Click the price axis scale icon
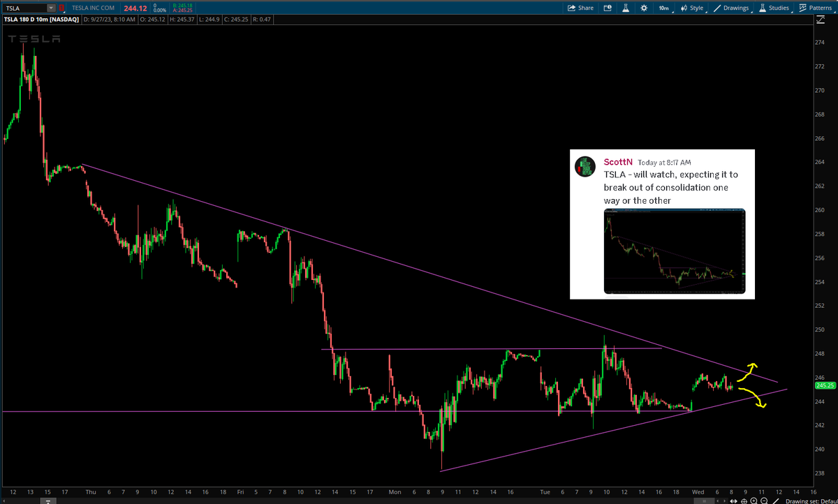 click(820, 21)
